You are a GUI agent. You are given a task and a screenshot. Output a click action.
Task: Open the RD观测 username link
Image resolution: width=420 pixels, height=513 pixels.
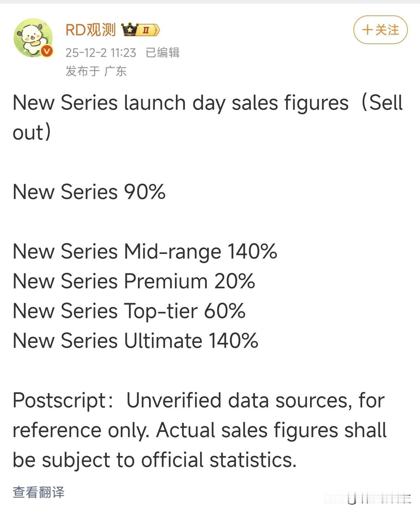(x=91, y=30)
